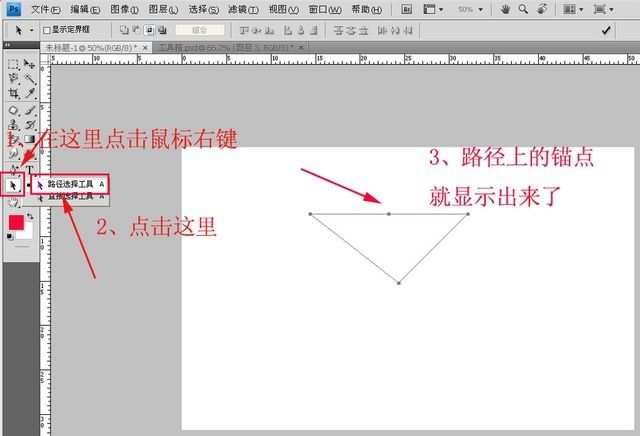Image resolution: width=640 pixels, height=436 pixels.
Task: Click the Rotate View tool icon
Action: point(542,9)
